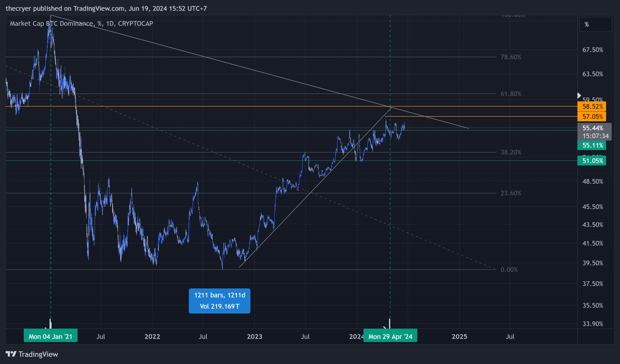Viewport: 620px width, 364px height.
Task: Click the 2025 time axis label
Action: click(x=459, y=336)
